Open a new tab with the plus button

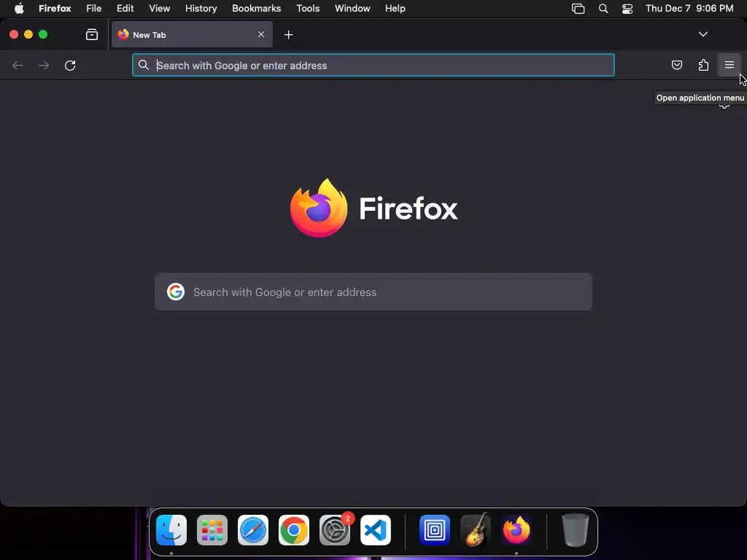tap(288, 35)
